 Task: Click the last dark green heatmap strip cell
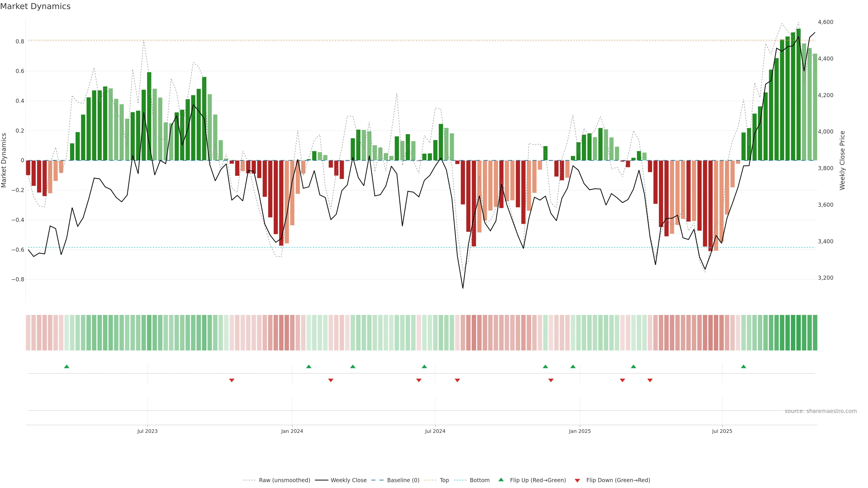click(815, 333)
